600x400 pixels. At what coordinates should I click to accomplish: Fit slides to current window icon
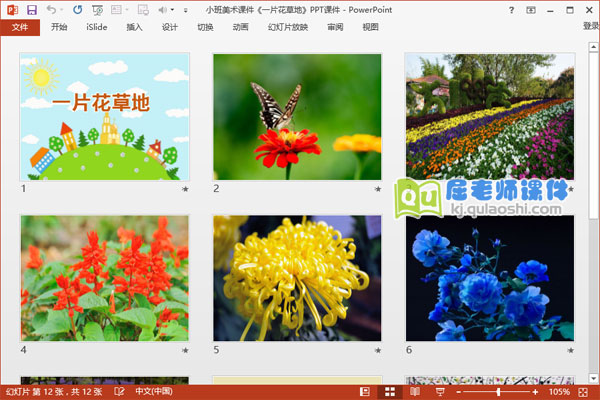pyautogui.click(x=583, y=392)
